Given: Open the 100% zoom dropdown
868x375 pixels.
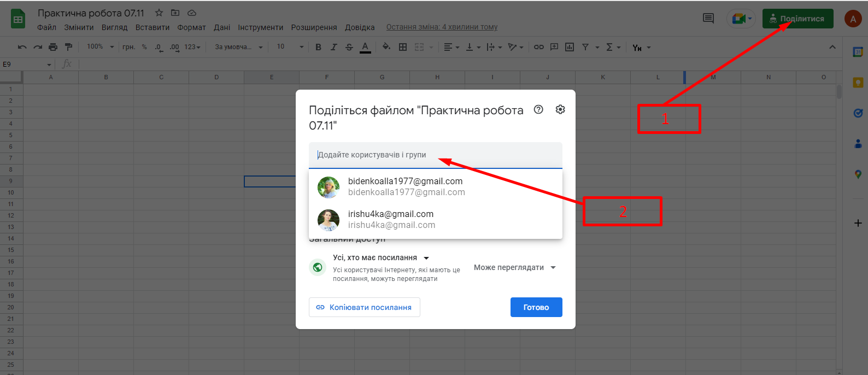Looking at the screenshot, I should (x=101, y=47).
